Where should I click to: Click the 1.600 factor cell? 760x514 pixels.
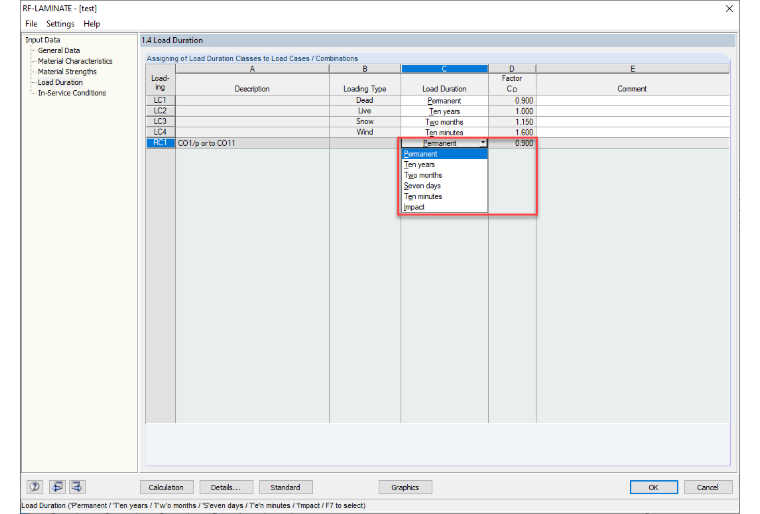pos(512,132)
